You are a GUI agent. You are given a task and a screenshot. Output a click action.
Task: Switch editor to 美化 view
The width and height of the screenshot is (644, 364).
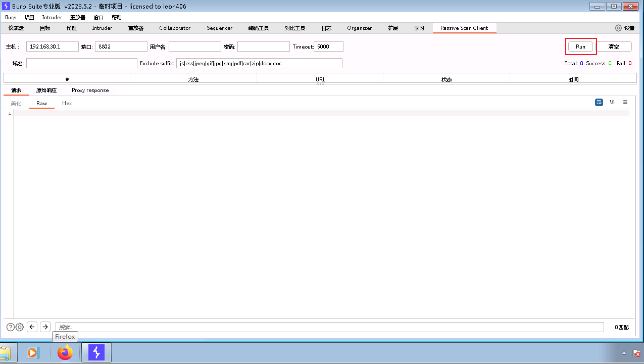click(x=16, y=103)
